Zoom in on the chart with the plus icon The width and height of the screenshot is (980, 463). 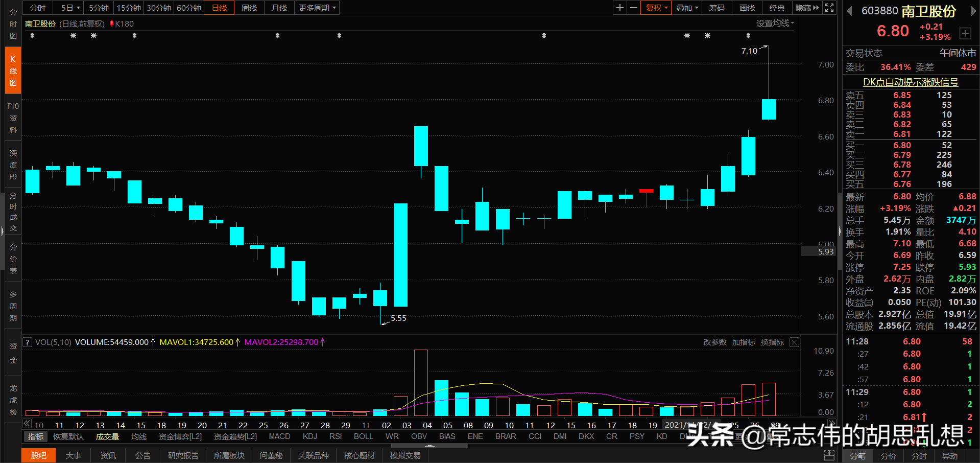tap(619, 8)
